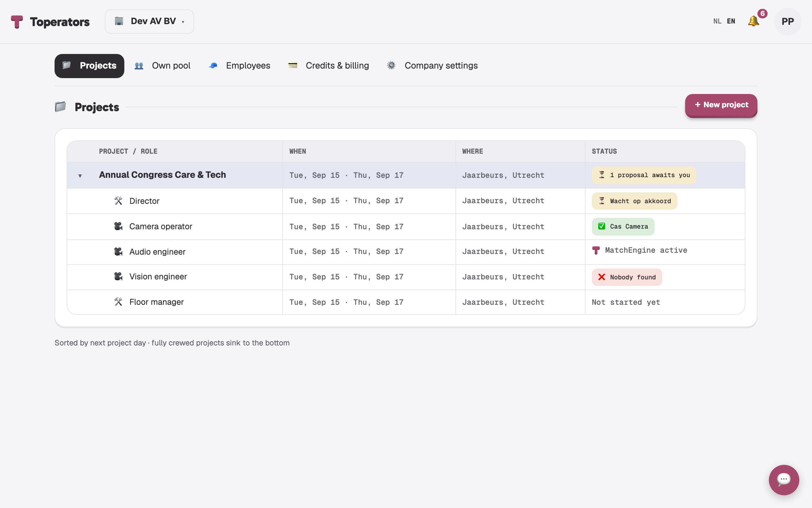Click the 1 proposal awaits you badge
Viewport: 812px width, 508px height.
pyautogui.click(x=644, y=175)
